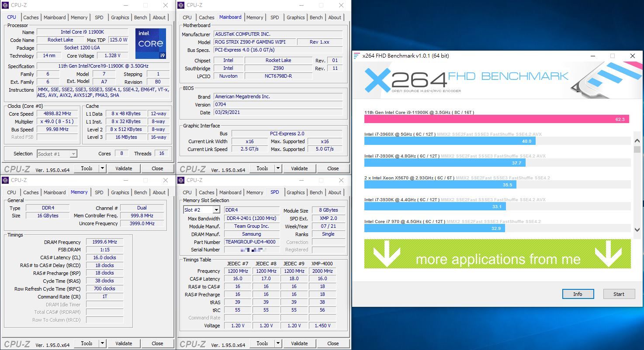Click the CPU-Z title icon in the Memory-tab window

click(6, 180)
